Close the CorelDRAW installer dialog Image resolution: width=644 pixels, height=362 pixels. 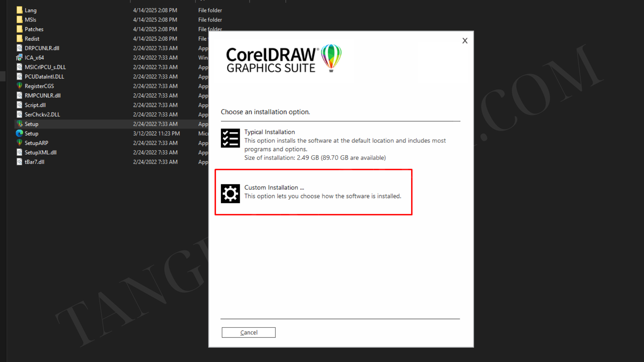pyautogui.click(x=465, y=41)
